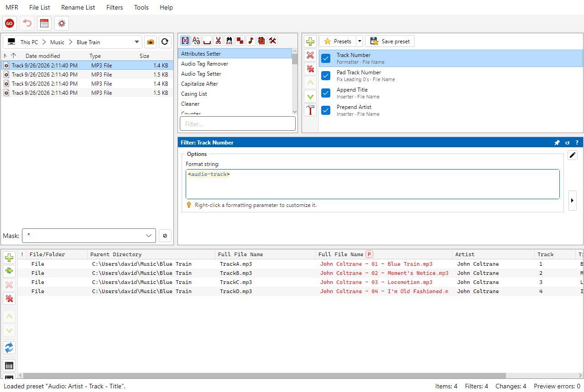Click the blue refresh arrows in rename list
Image resolution: width=584 pixels, height=392 pixels.
tap(9, 348)
